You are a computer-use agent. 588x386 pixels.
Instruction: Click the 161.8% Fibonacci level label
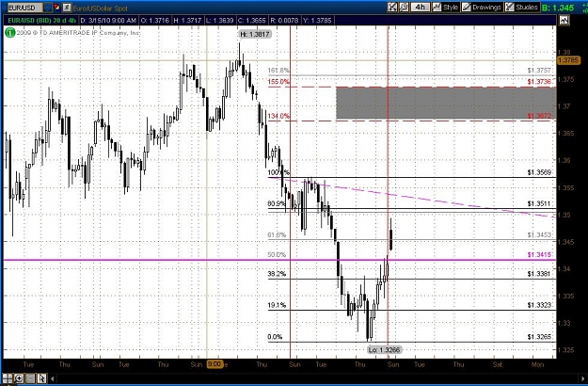pyautogui.click(x=278, y=71)
